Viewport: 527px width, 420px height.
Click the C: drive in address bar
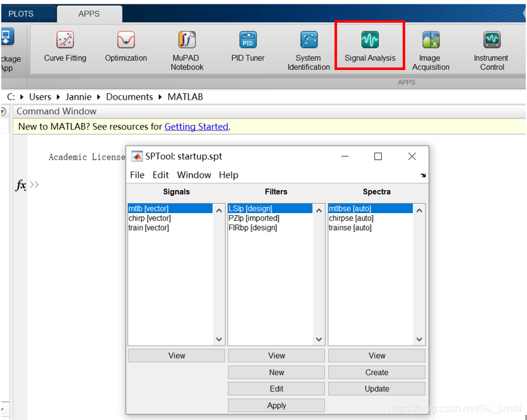[11, 97]
